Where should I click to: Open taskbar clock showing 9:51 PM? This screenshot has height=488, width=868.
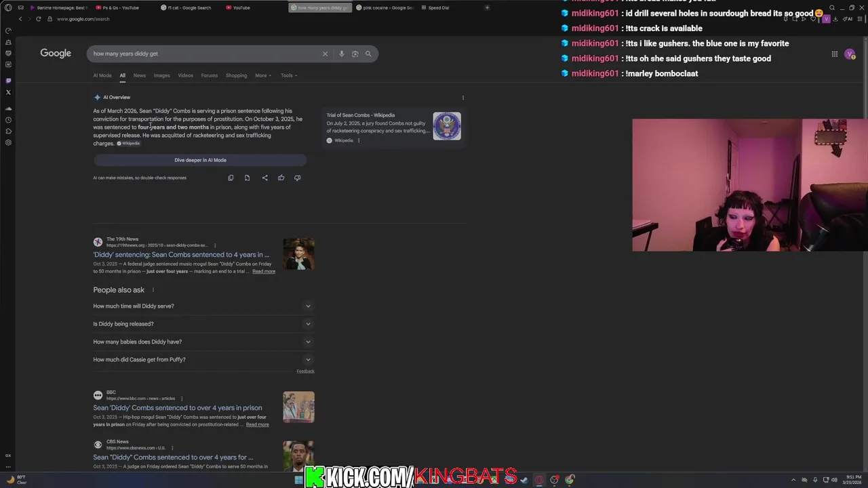point(853,480)
